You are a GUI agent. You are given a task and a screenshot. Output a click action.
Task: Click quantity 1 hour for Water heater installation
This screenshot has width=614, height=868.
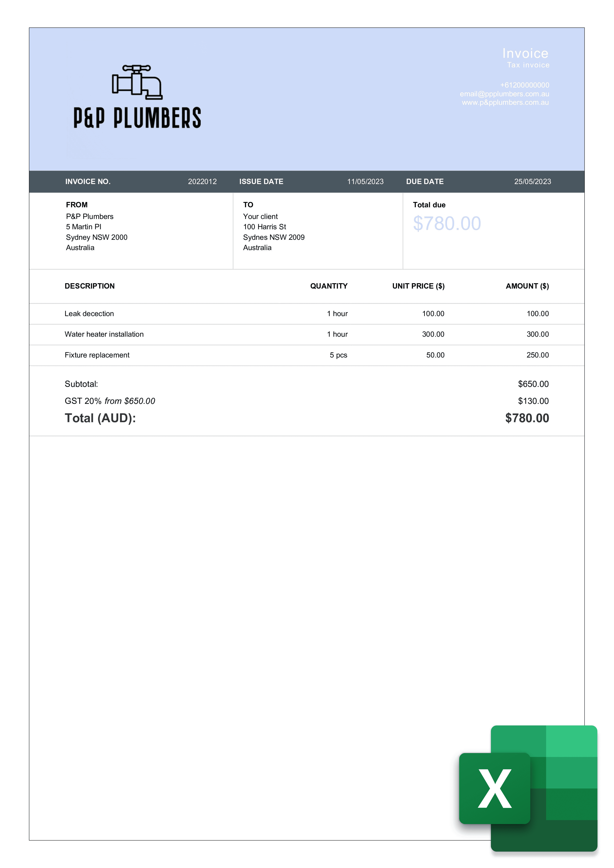tap(338, 334)
